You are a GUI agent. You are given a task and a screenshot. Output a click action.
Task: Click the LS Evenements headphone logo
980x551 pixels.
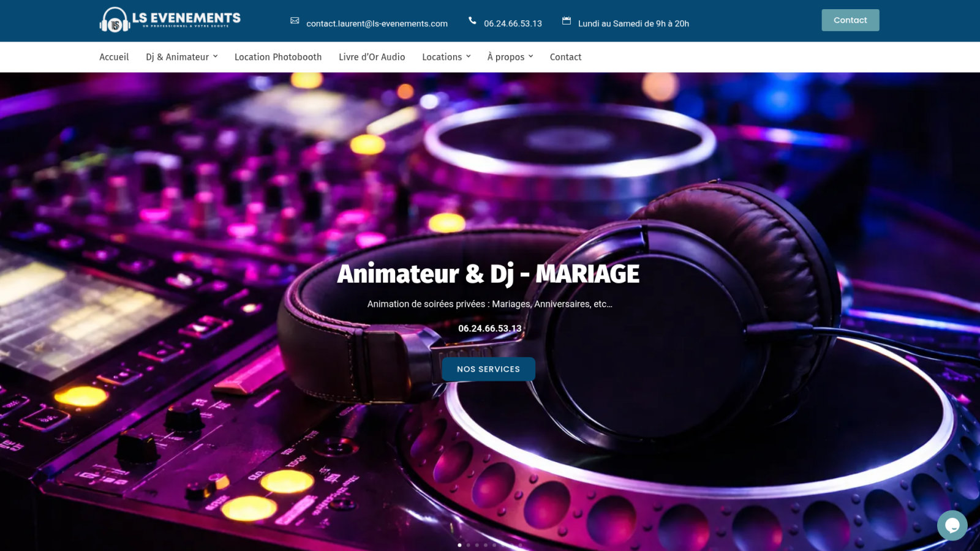coord(170,20)
